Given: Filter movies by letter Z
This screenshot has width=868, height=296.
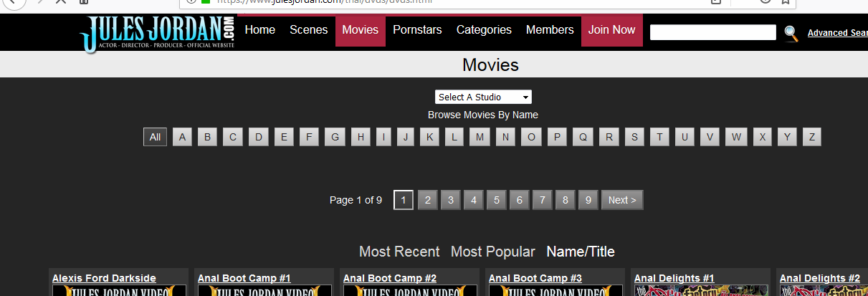Looking at the screenshot, I should point(811,137).
